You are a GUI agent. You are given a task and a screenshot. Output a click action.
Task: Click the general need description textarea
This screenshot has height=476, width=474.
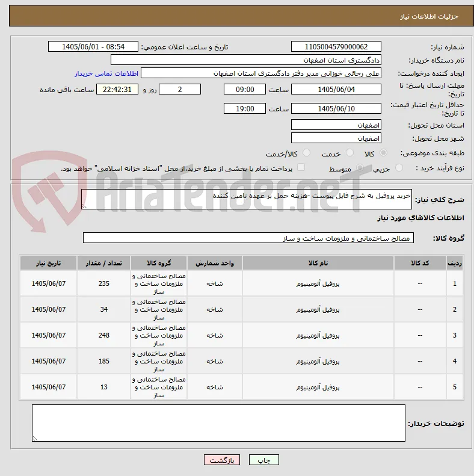(x=247, y=199)
